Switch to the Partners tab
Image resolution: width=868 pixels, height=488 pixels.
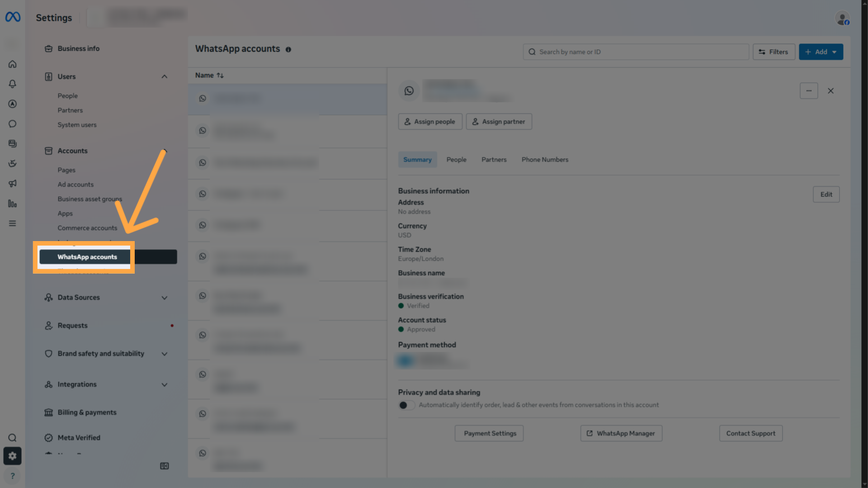[x=494, y=160]
